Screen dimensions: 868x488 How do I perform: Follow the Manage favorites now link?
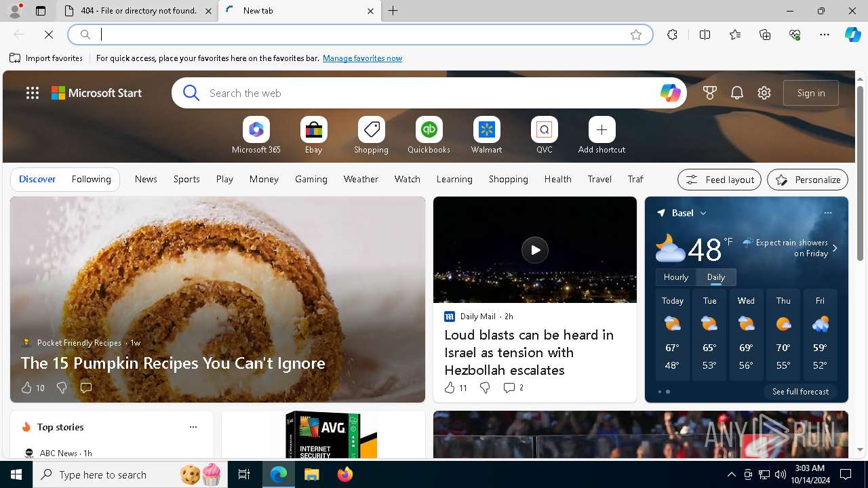[x=362, y=58]
